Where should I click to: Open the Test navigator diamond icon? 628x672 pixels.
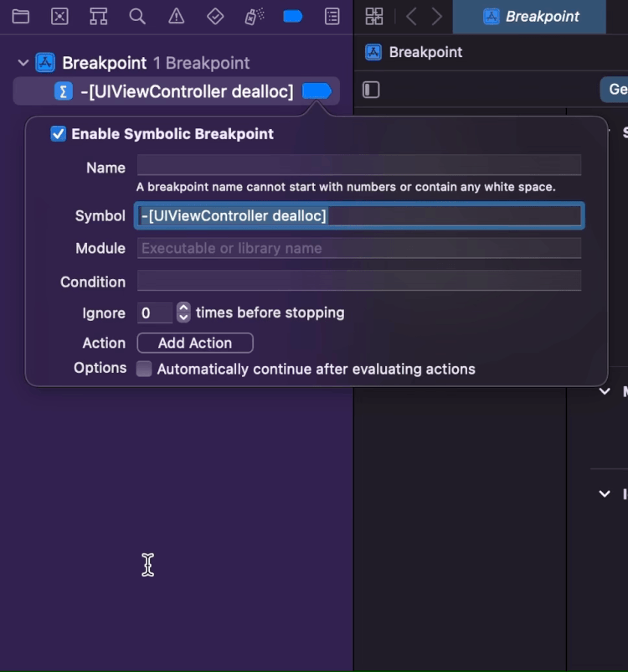pyautogui.click(x=215, y=17)
